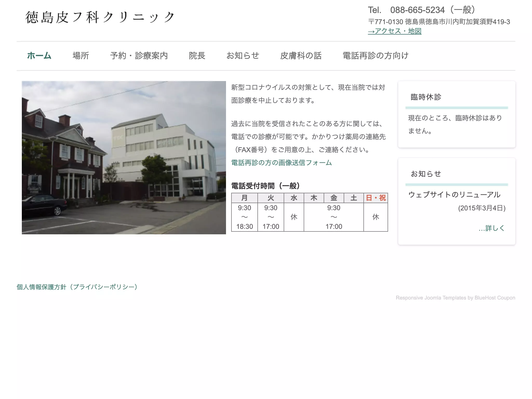Click the 徳島皮フ科クリニック site title
The width and height of the screenshot is (532, 399).
(100, 17)
